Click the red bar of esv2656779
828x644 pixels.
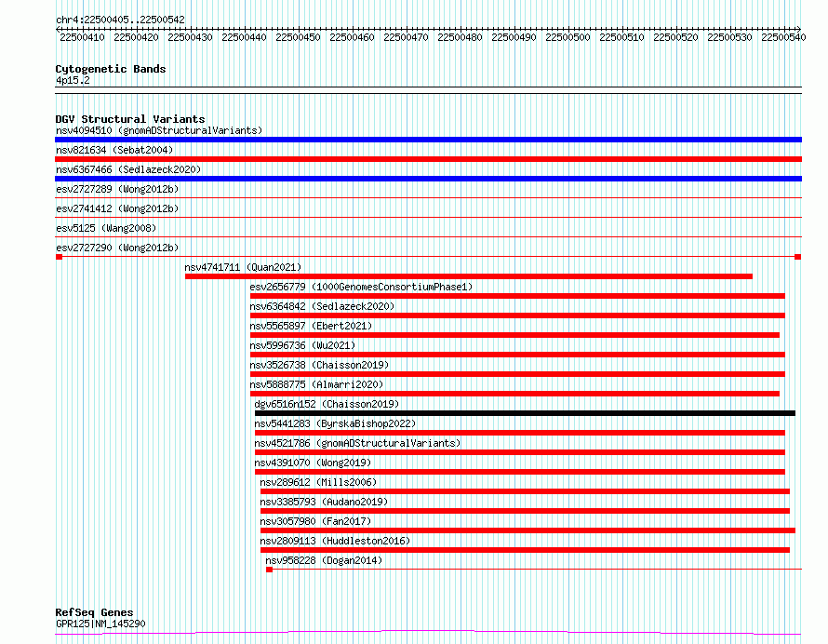pyautogui.click(x=517, y=296)
